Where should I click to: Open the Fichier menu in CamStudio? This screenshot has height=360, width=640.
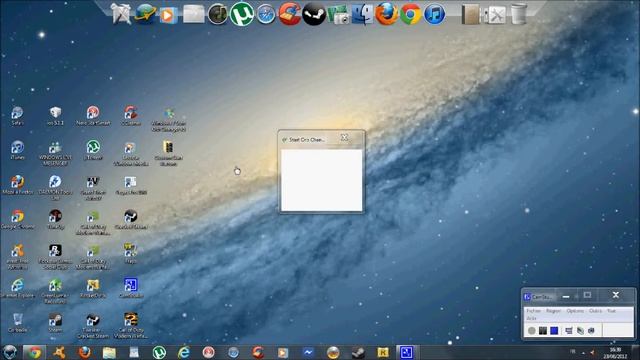point(533,311)
